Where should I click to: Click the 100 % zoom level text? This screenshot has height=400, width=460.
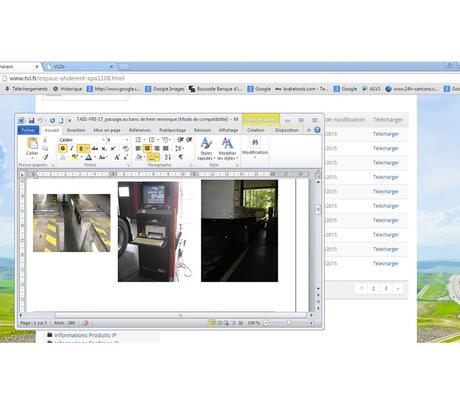pos(253,323)
